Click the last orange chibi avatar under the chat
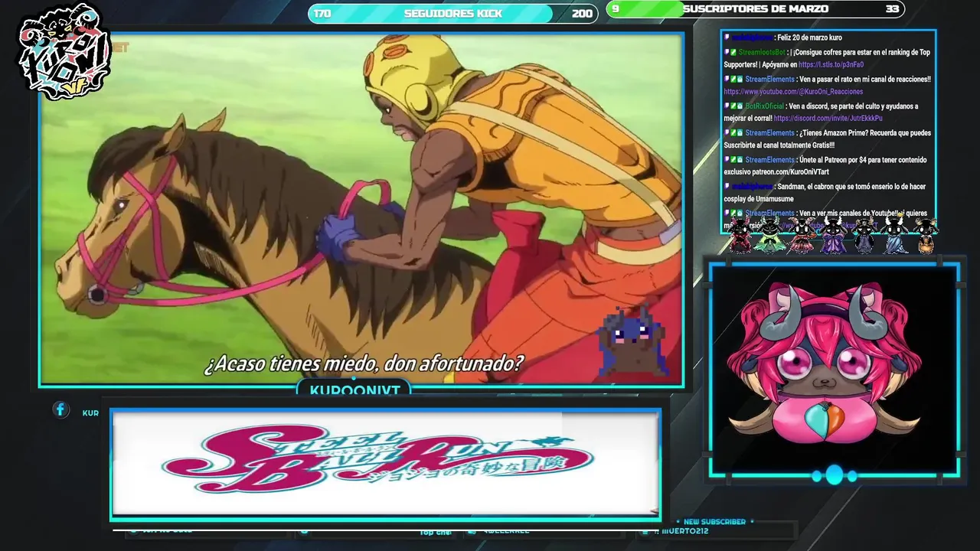Screen dimensions: 980x551 click(x=925, y=236)
